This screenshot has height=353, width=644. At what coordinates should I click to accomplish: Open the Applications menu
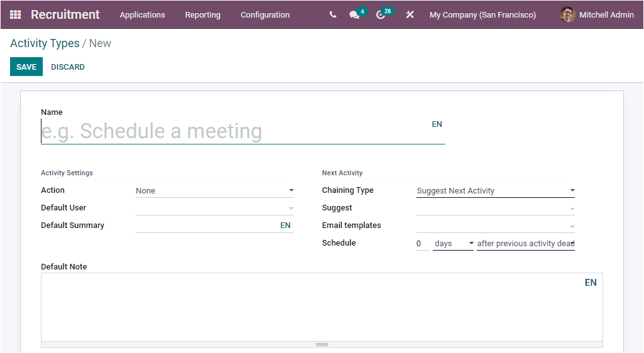tap(142, 14)
